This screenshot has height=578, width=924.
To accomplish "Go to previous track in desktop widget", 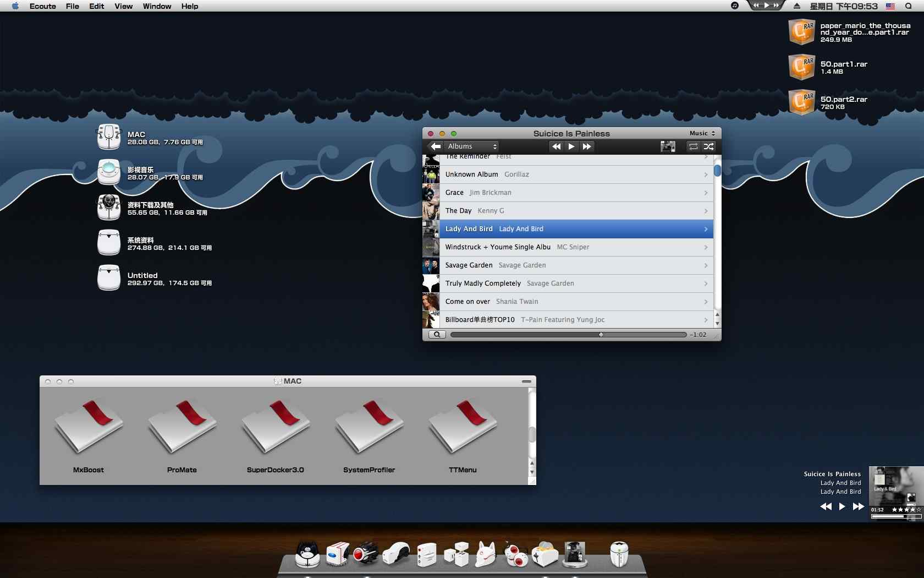I will 826,506.
